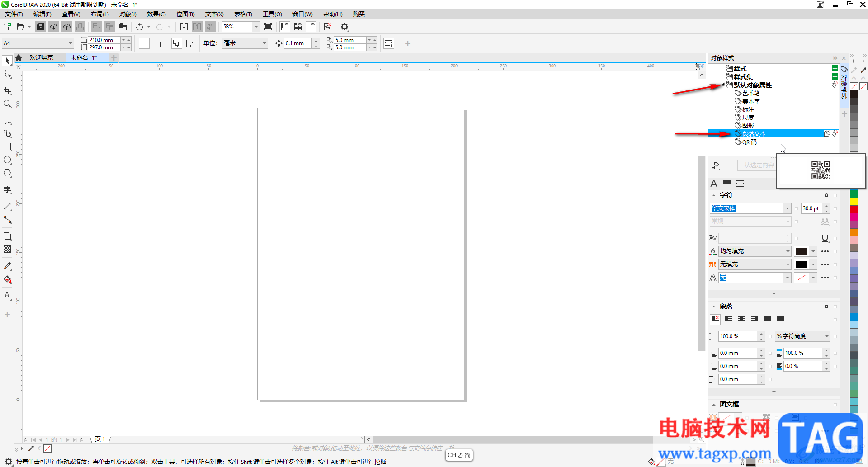Screen dimensions: 868x467
Task: Switch to the 欢迎屏幕 tab
Action: pyautogui.click(x=42, y=58)
